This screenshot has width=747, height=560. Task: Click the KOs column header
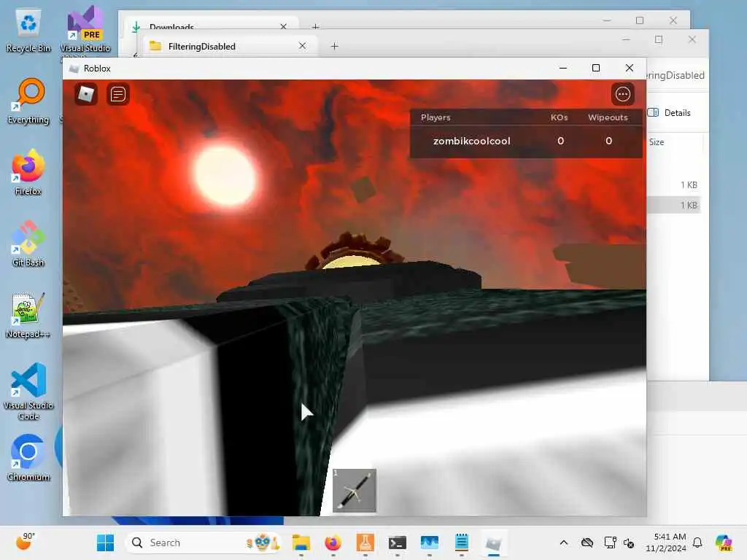[x=560, y=117]
